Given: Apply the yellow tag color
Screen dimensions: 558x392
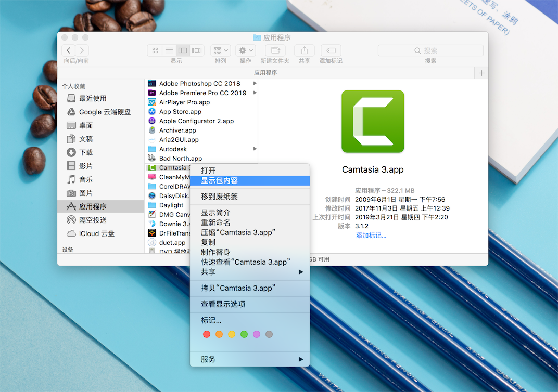Looking at the screenshot, I should point(231,334).
